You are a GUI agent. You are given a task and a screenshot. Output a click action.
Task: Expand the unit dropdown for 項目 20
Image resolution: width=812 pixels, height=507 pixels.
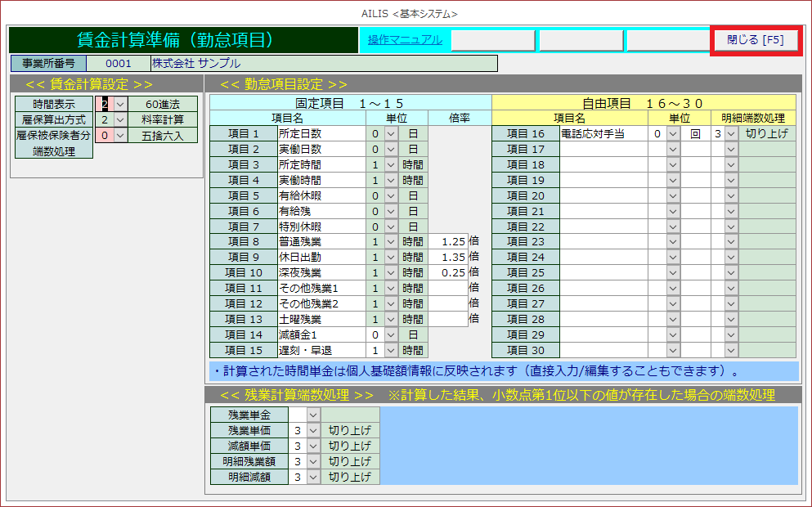(673, 195)
